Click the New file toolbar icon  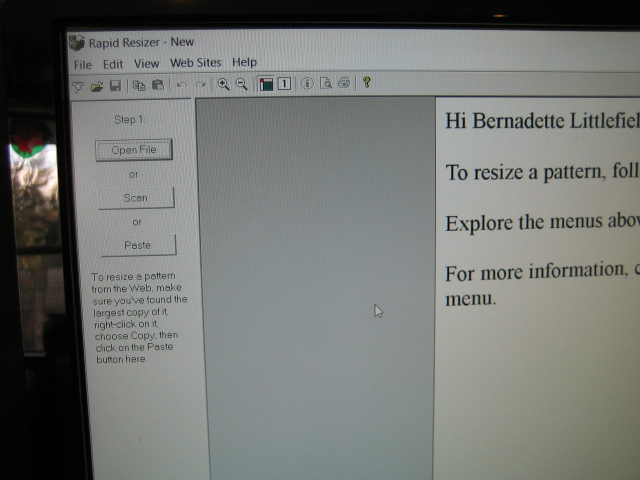point(78,87)
